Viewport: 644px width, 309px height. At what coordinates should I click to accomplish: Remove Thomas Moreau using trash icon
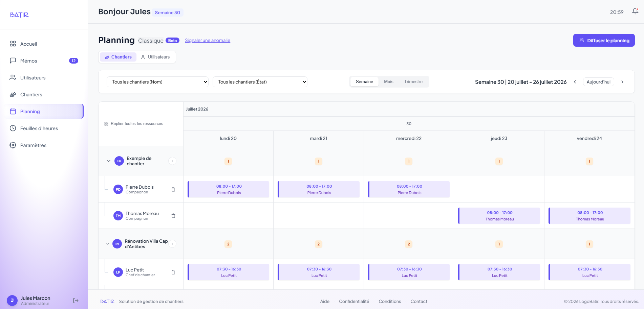[x=173, y=216]
